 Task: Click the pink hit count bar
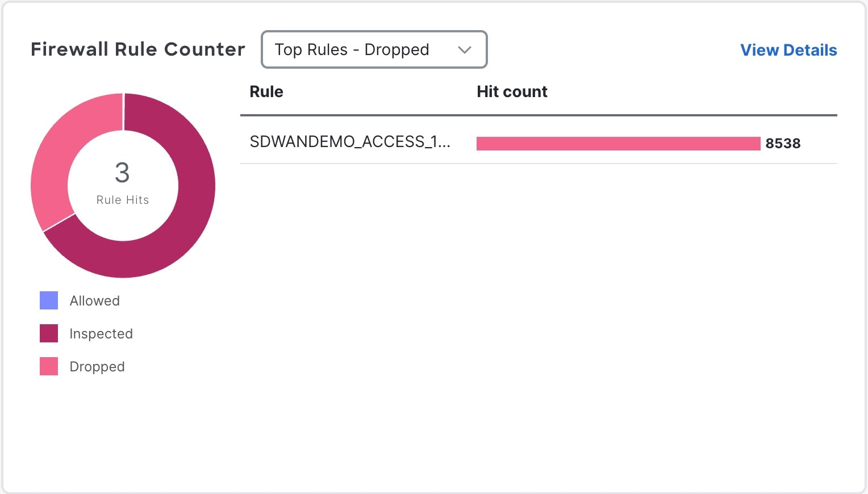coord(618,144)
